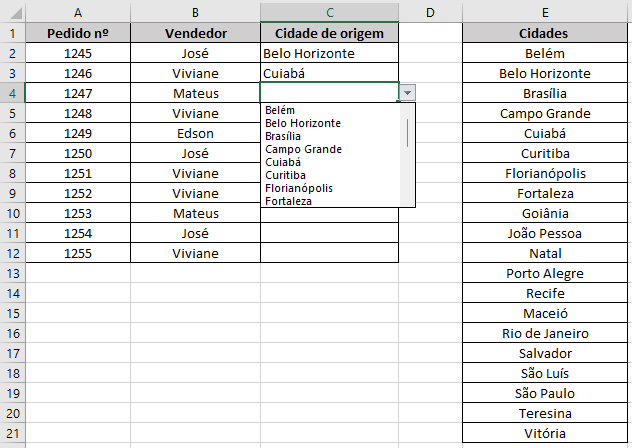
Task: Click the row 21 header
Action: click(12, 433)
